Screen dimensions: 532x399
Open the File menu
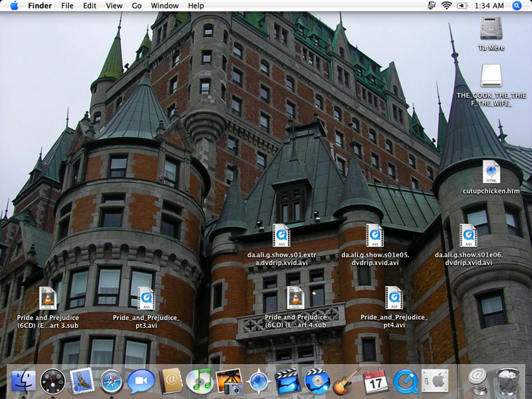tap(67, 5)
